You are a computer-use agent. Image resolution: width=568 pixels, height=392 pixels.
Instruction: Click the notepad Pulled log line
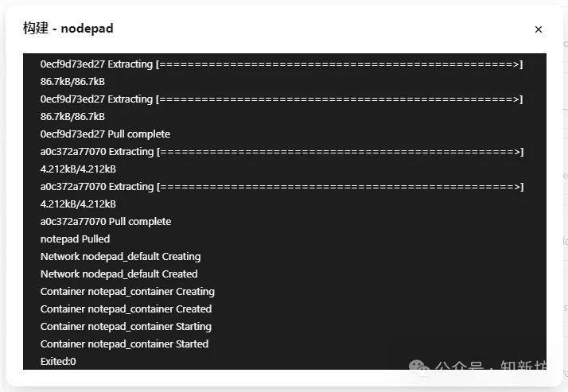75,239
